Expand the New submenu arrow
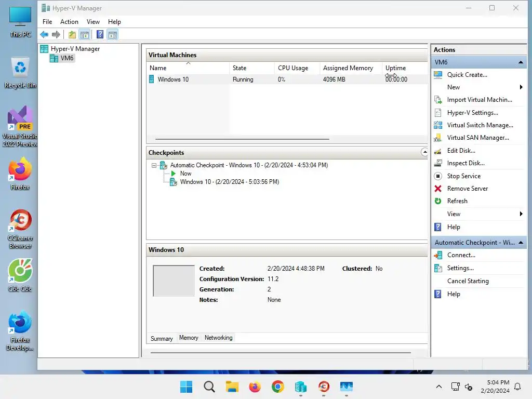This screenshot has height=399, width=532. pyautogui.click(x=521, y=87)
